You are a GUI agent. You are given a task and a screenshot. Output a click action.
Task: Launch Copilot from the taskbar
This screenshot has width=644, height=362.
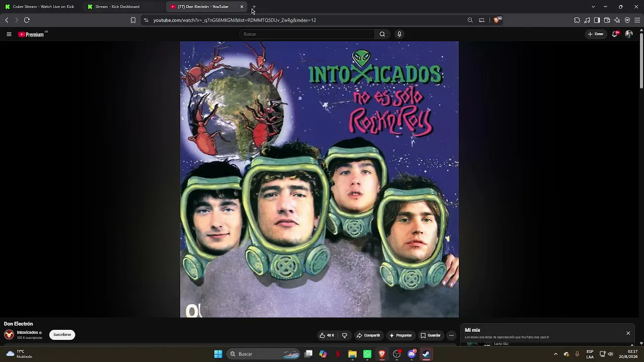(x=323, y=354)
